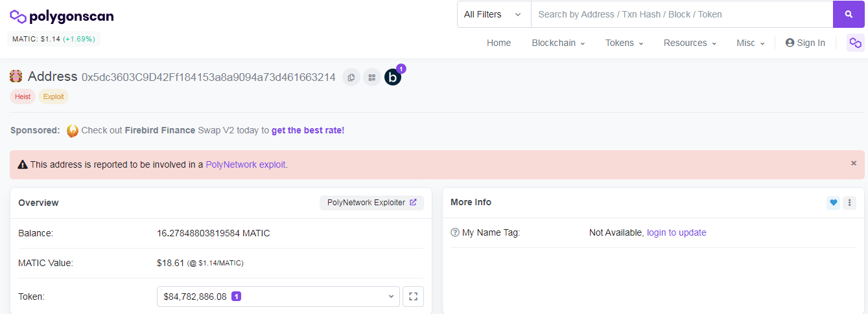868x314 pixels.
Task: Click the address identicon avatar
Action: tap(16, 76)
